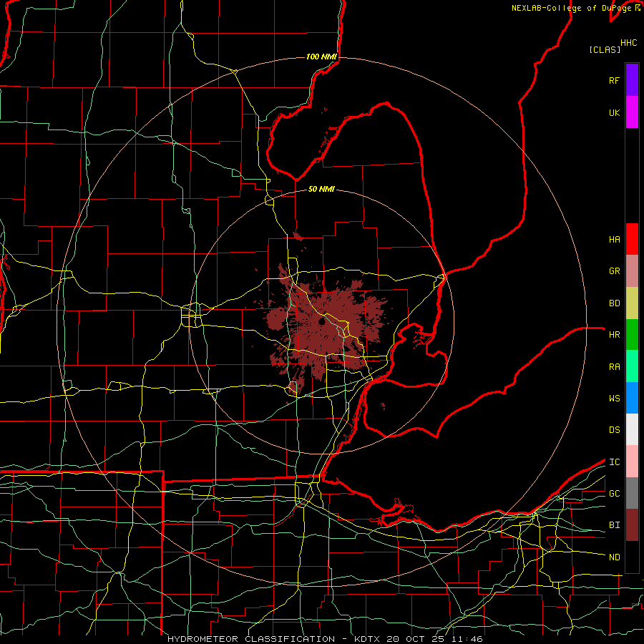Click the 11:46 timestamp
Screen dimensions: 644x644
click(x=469, y=639)
